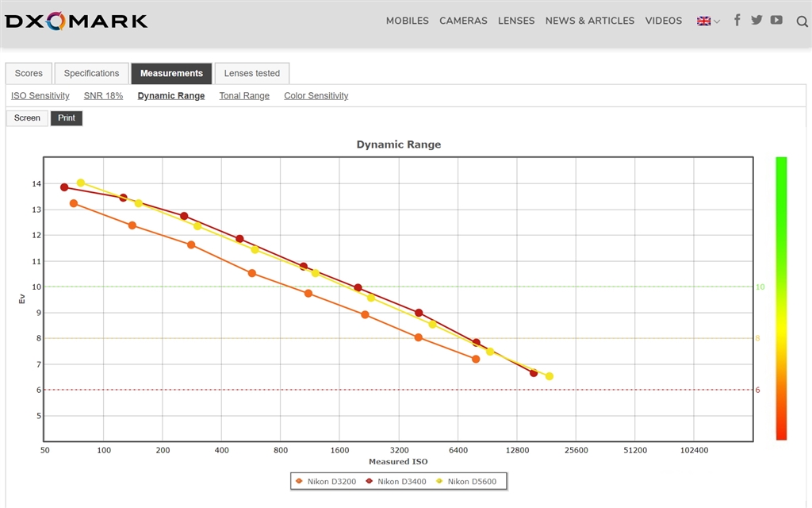The width and height of the screenshot is (812, 508).
Task: Open the YouTube channel icon
Action: click(776, 20)
